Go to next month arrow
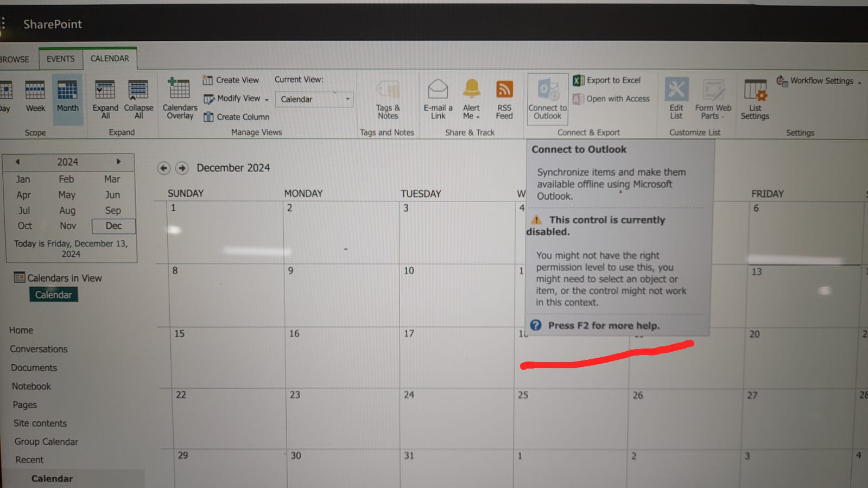Image resolution: width=868 pixels, height=488 pixels. coord(182,168)
